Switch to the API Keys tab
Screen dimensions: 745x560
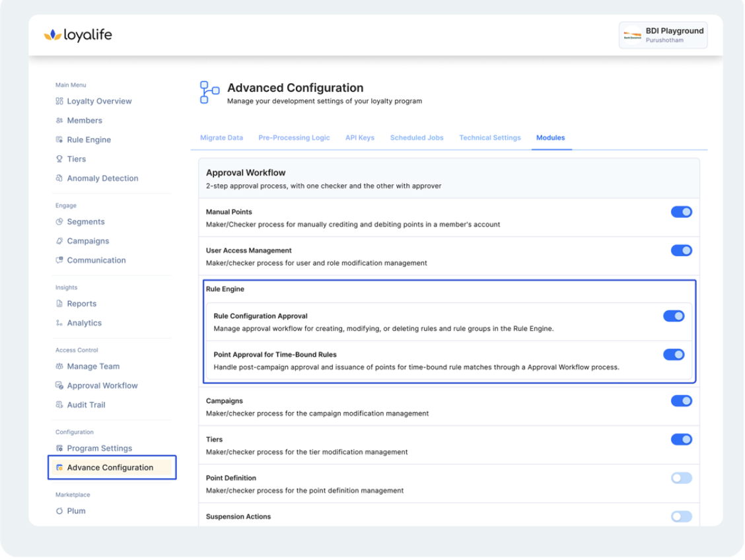pos(359,138)
